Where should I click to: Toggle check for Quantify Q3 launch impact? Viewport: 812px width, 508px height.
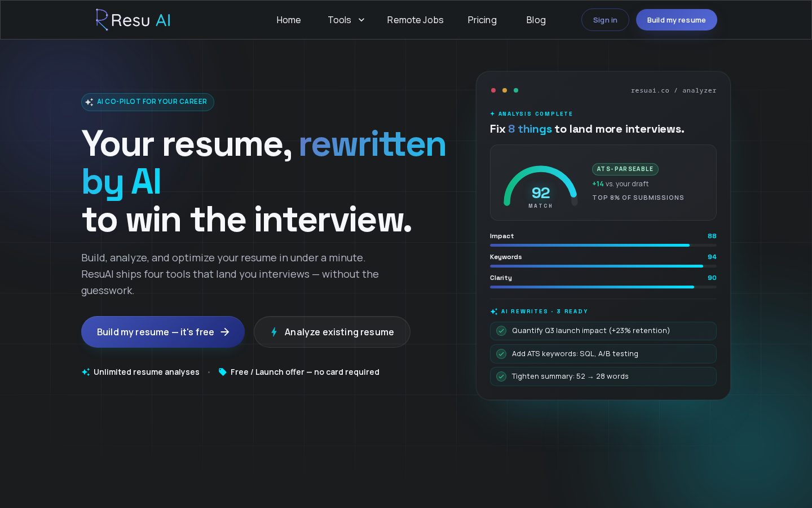point(501,331)
